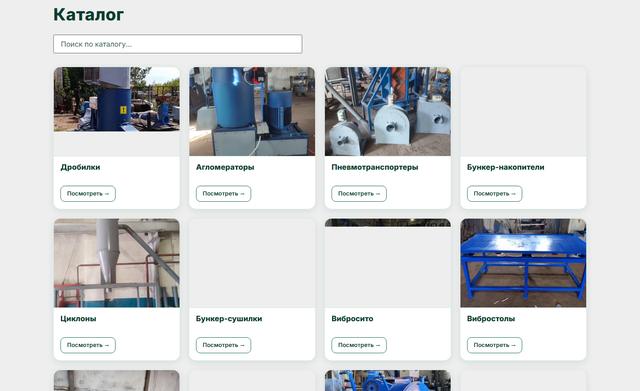Screen dimensions: 640x391
Task: Select the Бункер-сушилки category title
Action: 229,319
